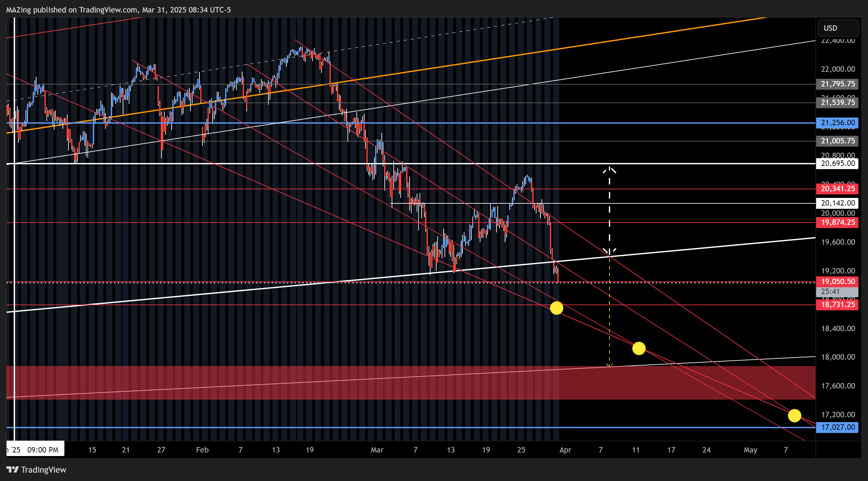This screenshot has width=868, height=481.
Task: Click the 20,142.00 price label
Action: coord(837,203)
